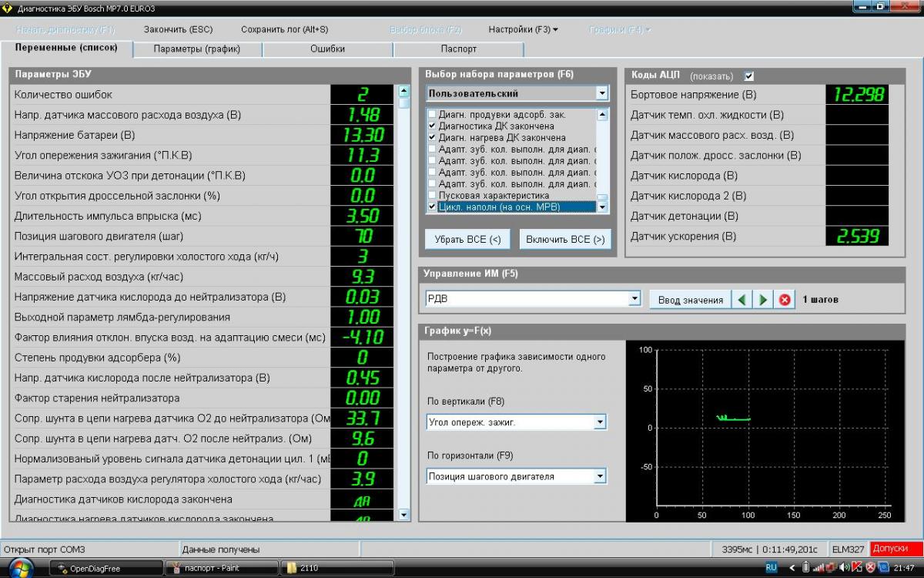Open the Настройки (F3) menu
This screenshot has width=924, height=578.
click(523, 29)
